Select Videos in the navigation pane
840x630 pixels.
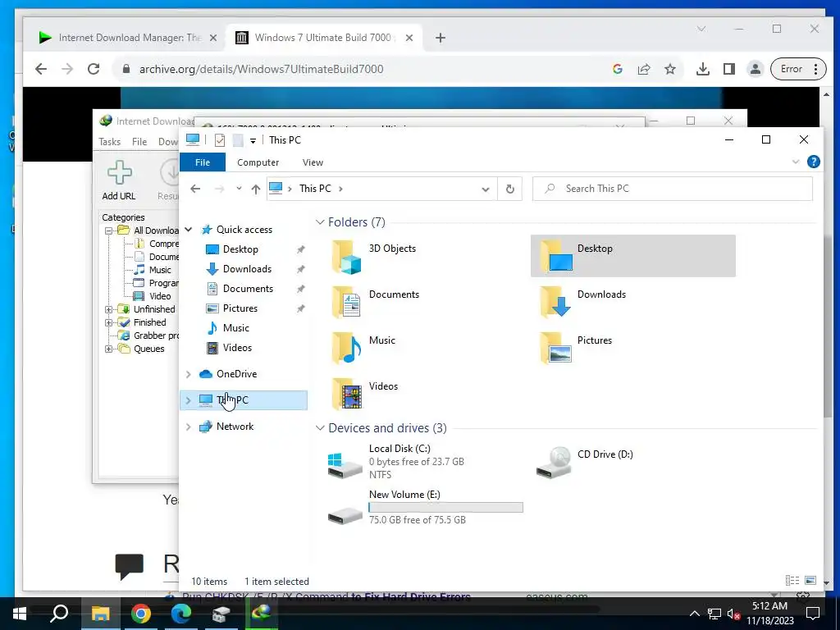coord(237,348)
